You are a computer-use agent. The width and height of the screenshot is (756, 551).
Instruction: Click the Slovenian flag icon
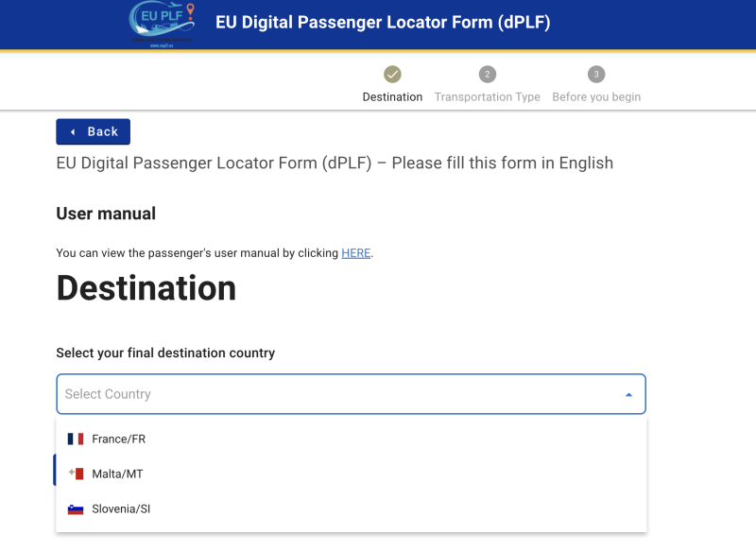pyautogui.click(x=76, y=509)
